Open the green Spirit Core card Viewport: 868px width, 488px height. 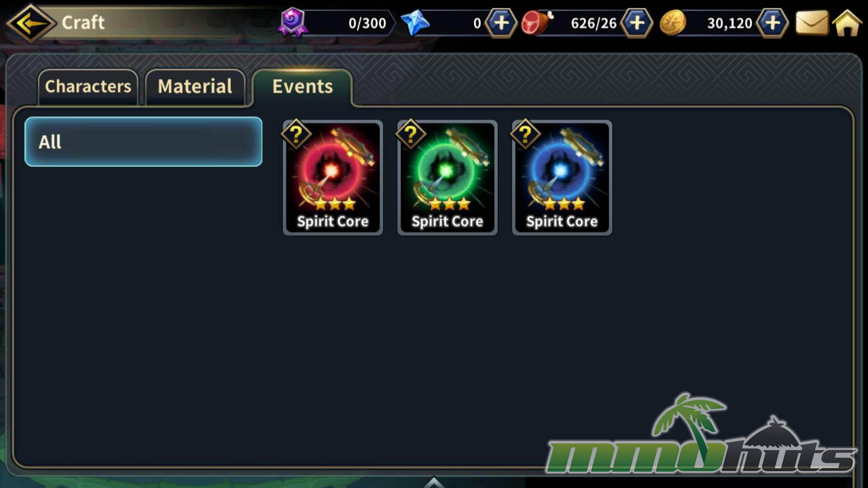(447, 178)
